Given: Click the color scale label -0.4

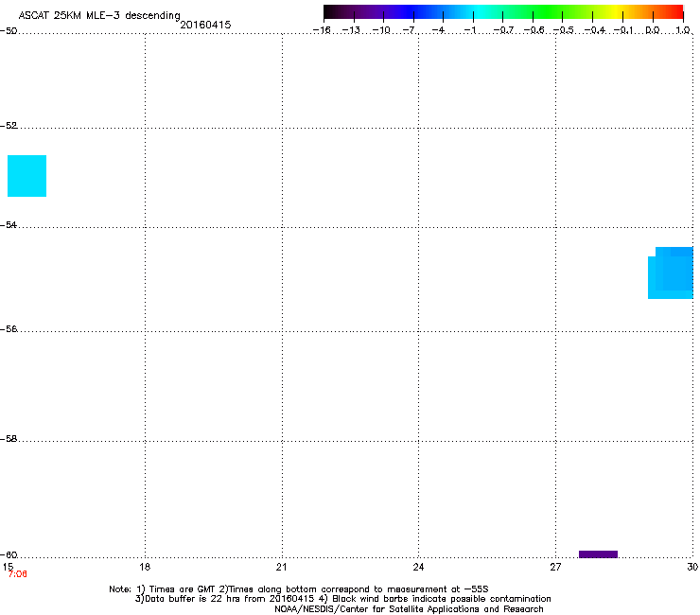Looking at the screenshot, I should pyautogui.click(x=595, y=30).
